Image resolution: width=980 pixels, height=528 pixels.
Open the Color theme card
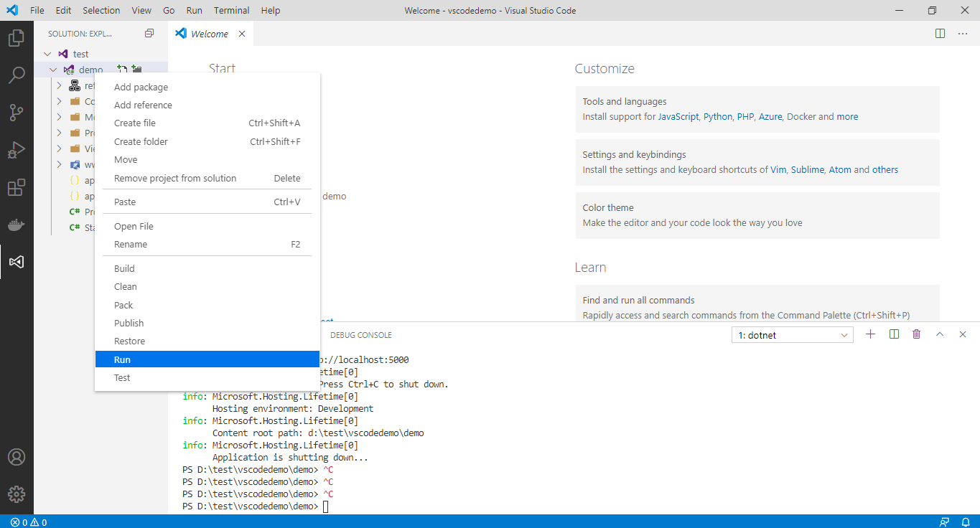pos(757,215)
